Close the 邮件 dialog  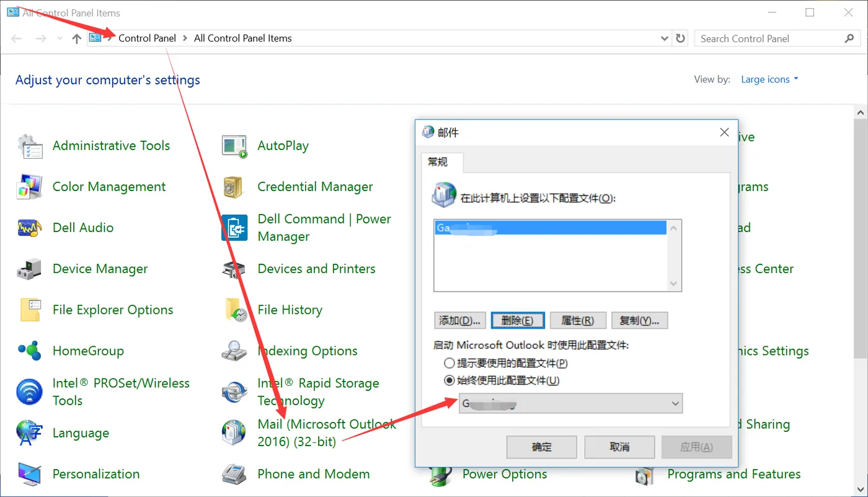coord(724,132)
